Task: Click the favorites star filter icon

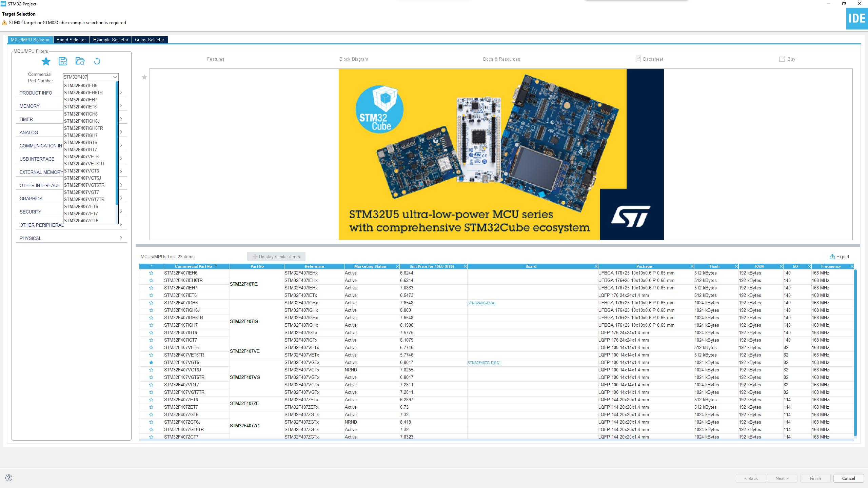Action: [46, 61]
